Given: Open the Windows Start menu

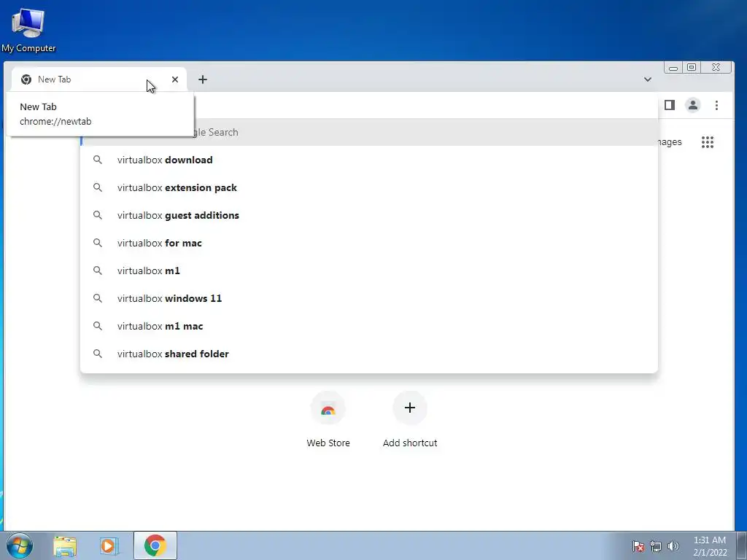Looking at the screenshot, I should (x=19, y=545).
